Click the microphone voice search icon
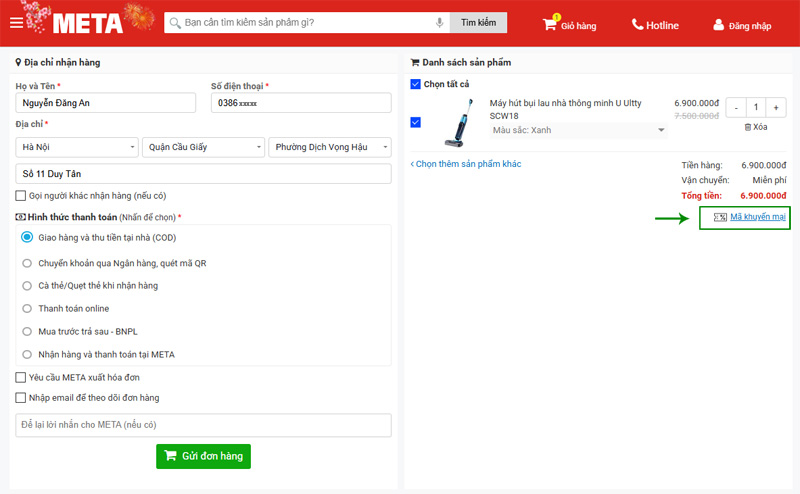The image size is (800, 494). [x=439, y=23]
